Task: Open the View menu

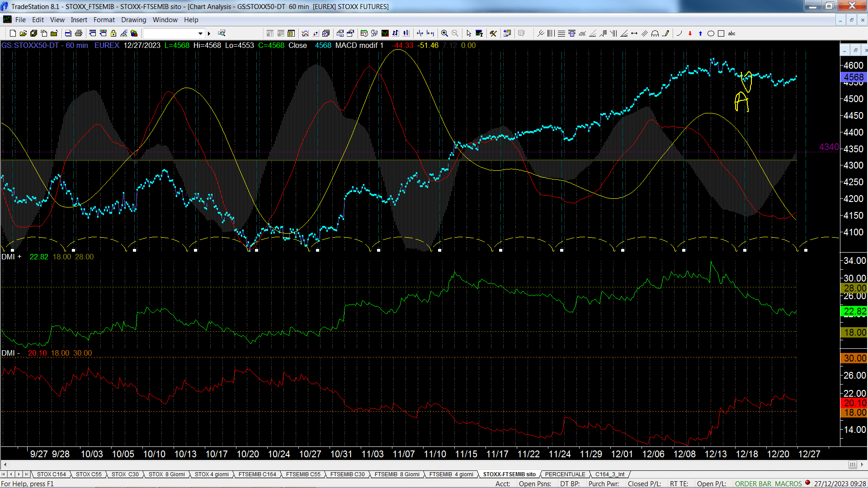Action: click(x=57, y=20)
